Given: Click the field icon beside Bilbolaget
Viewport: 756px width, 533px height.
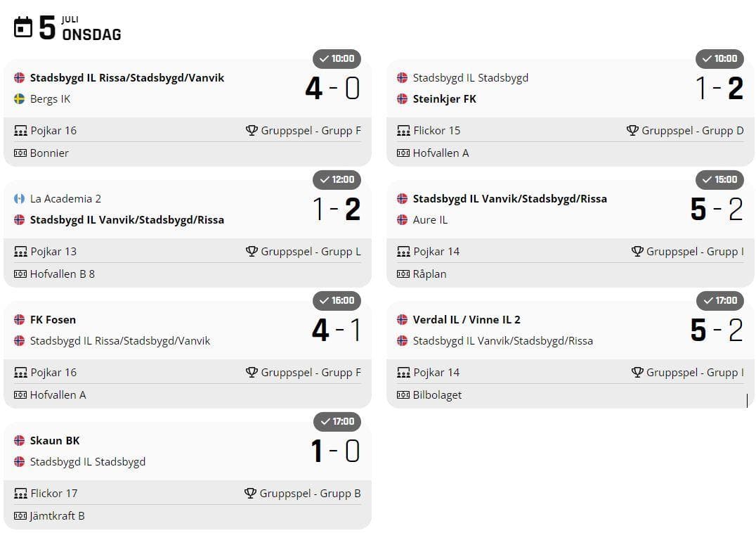Looking at the screenshot, I should (403, 395).
